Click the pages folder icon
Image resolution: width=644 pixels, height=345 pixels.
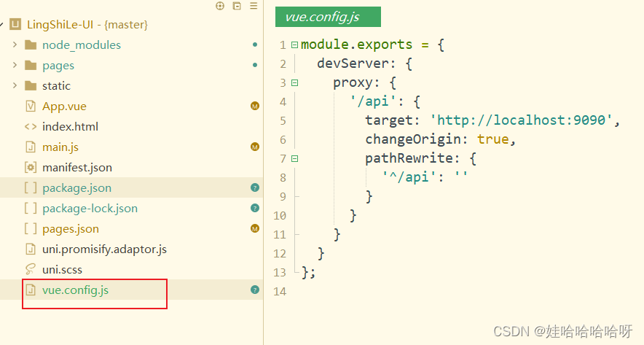tap(31, 66)
